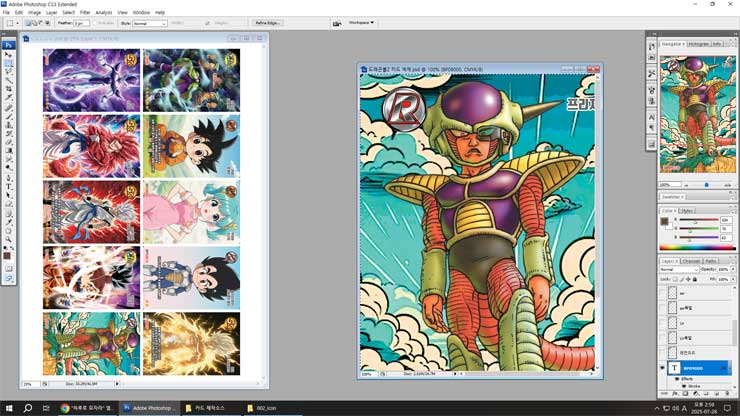Screen dimensions: 740x416
Task: Toggle Lock image pixels
Action: (x=681, y=280)
